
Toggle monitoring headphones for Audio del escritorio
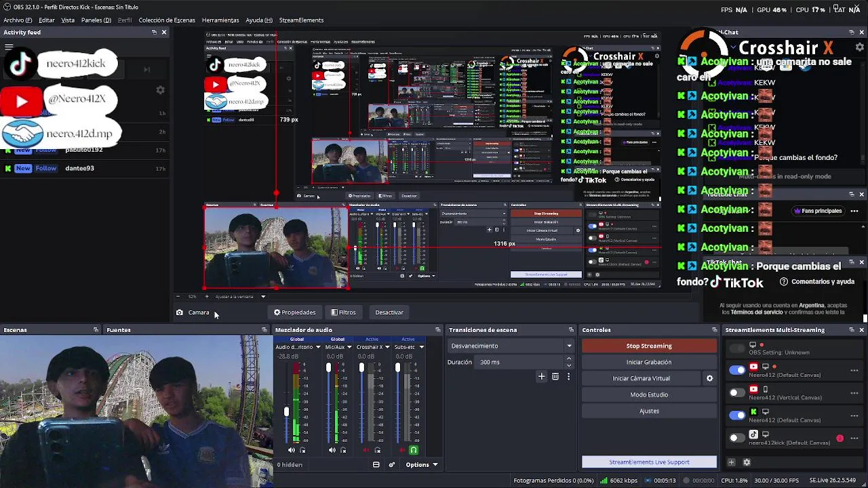point(302,450)
